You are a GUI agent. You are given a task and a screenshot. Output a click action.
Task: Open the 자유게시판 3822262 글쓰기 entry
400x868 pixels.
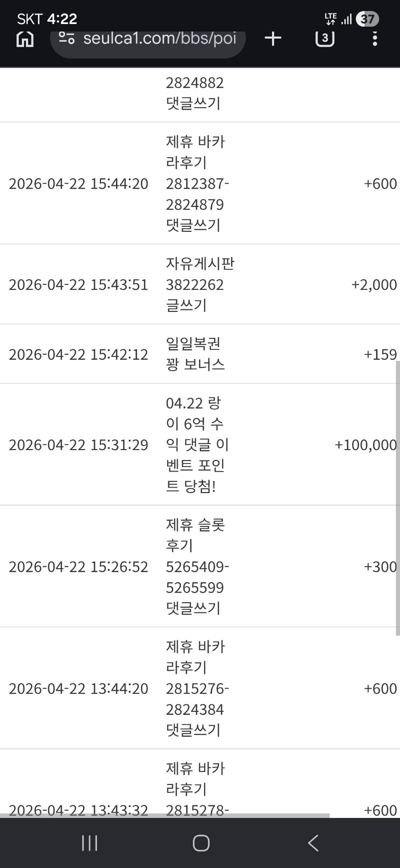coord(199,284)
